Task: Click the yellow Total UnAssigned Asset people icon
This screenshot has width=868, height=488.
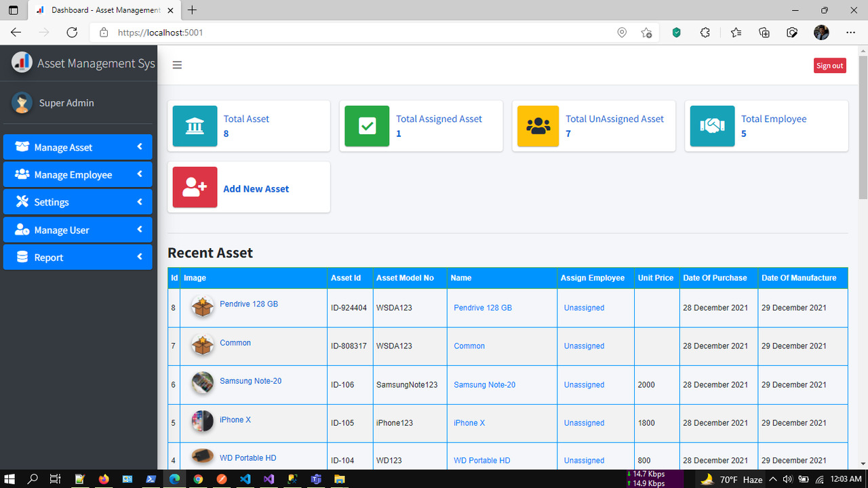Action: [538, 126]
